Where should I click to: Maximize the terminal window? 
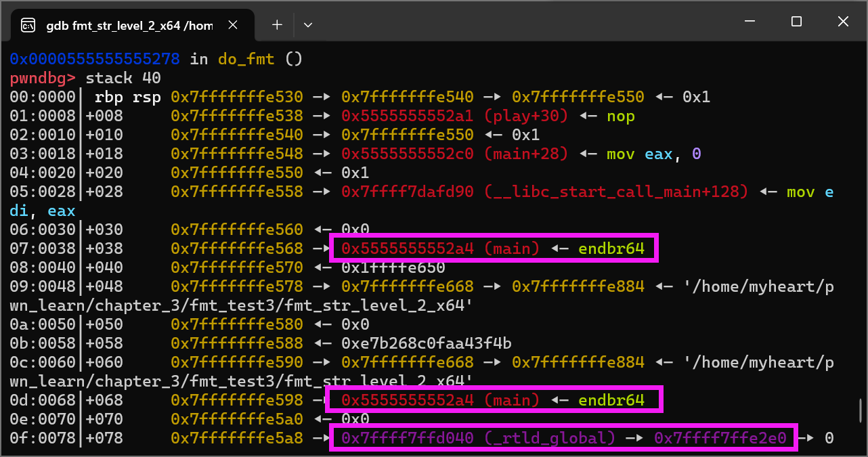pos(796,22)
